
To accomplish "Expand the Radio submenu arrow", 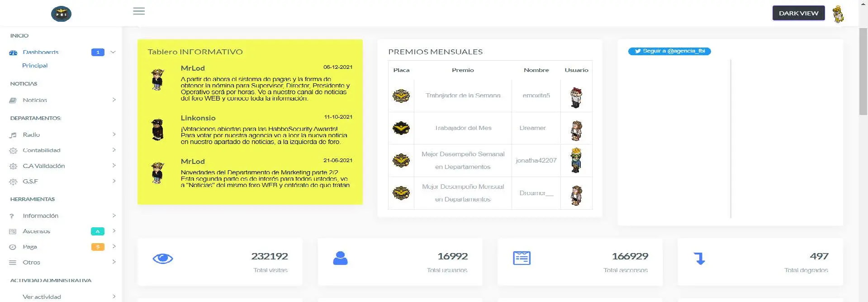I will coord(114,134).
